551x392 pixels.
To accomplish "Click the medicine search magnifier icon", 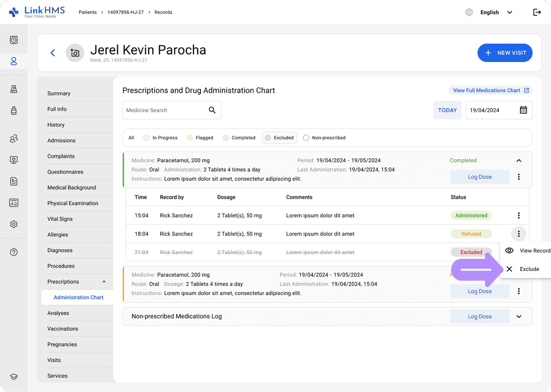I will (212, 110).
